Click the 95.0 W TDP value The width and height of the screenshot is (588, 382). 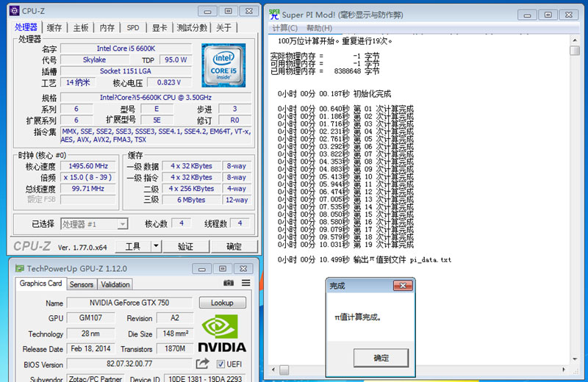176,60
